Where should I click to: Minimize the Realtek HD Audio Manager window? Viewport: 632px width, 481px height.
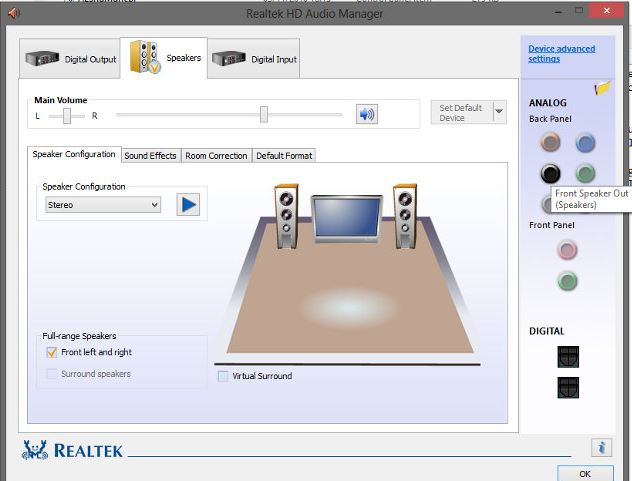[x=558, y=12]
